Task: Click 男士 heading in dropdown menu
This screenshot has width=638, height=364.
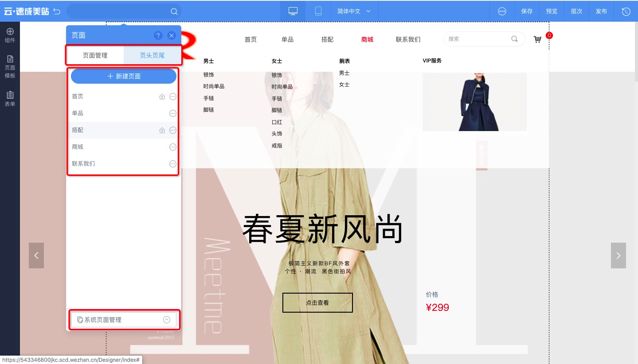Action: (208, 61)
